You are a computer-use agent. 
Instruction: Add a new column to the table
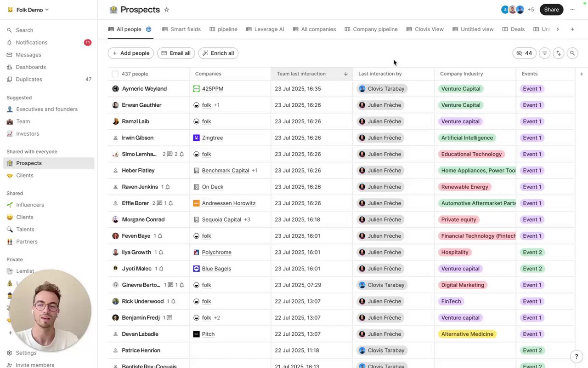[582, 74]
